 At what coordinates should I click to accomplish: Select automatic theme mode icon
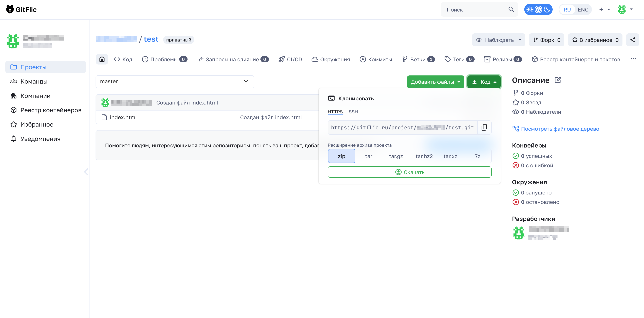click(538, 9)
